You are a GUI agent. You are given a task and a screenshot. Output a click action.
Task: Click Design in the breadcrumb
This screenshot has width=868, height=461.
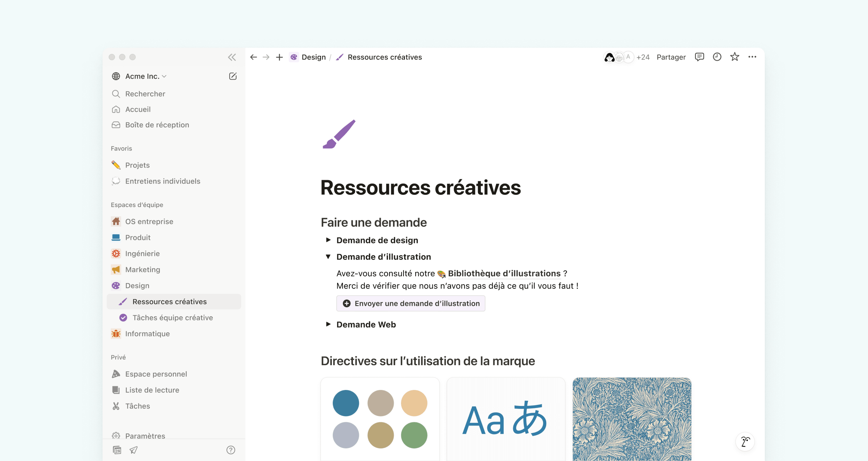[308, 57]
